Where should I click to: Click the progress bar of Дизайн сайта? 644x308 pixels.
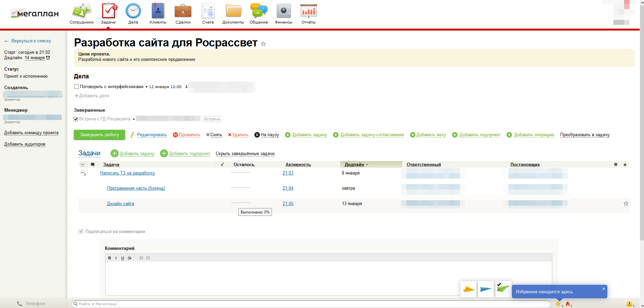(241, 203)
